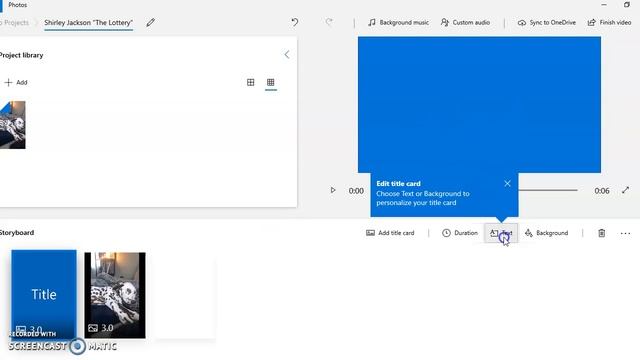Viewport: 640px width, 360px height.
Task: Add title card to storyboard
Action: pyautogui.click(x=390, y=233)
